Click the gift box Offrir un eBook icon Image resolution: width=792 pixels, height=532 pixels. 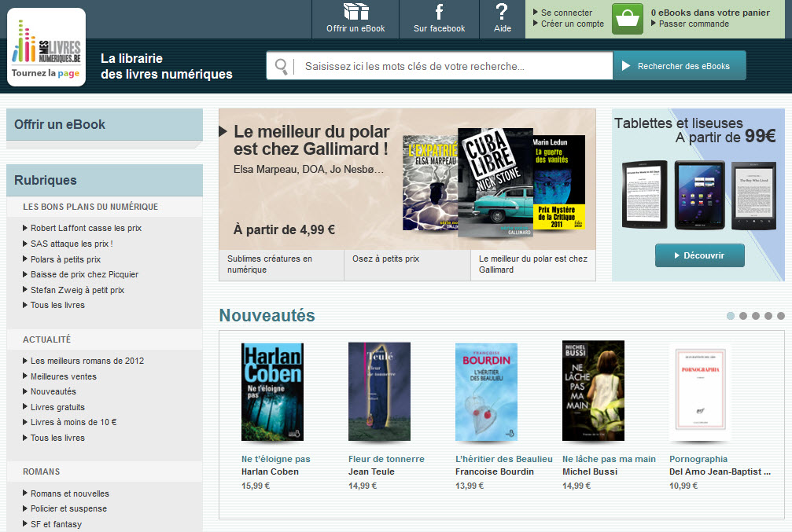coord(355,12)
